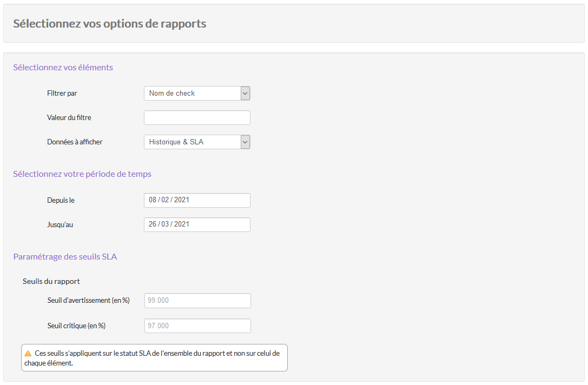Open the 'Filtrer par' dropdown

[196, 94]
